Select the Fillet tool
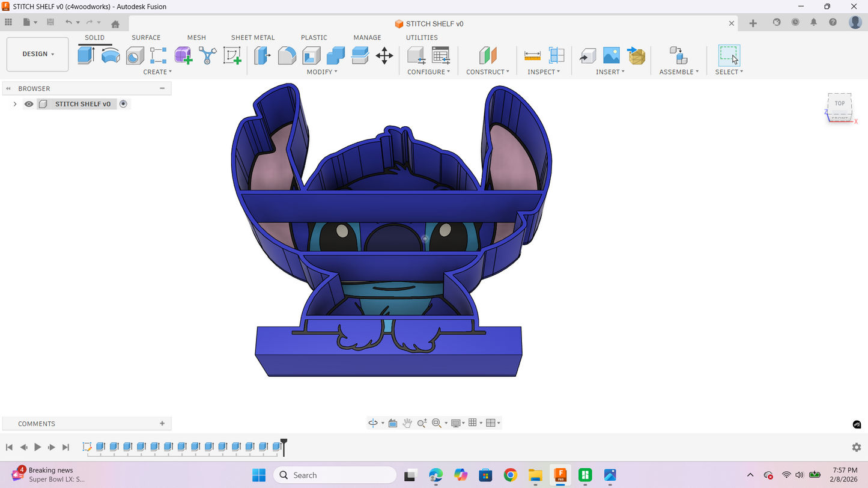868x488 pixels. coord(287,55)
